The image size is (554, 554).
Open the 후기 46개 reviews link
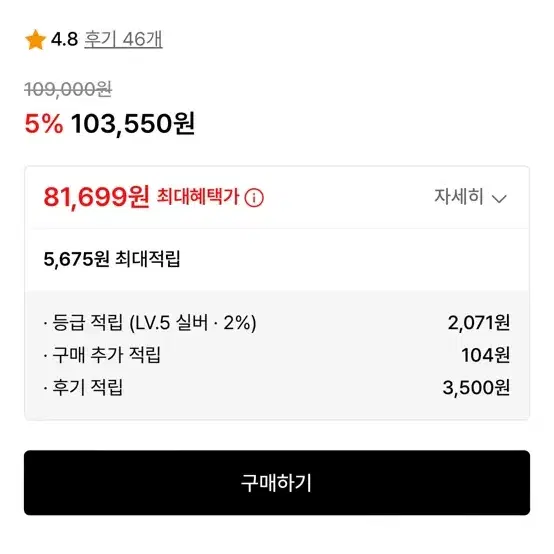point(123,39)
